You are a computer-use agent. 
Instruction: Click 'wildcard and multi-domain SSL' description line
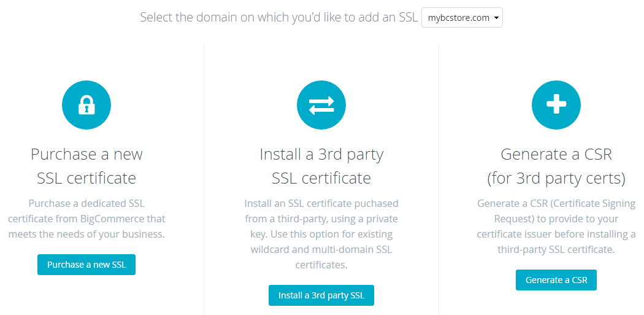(x=321, y=250)
